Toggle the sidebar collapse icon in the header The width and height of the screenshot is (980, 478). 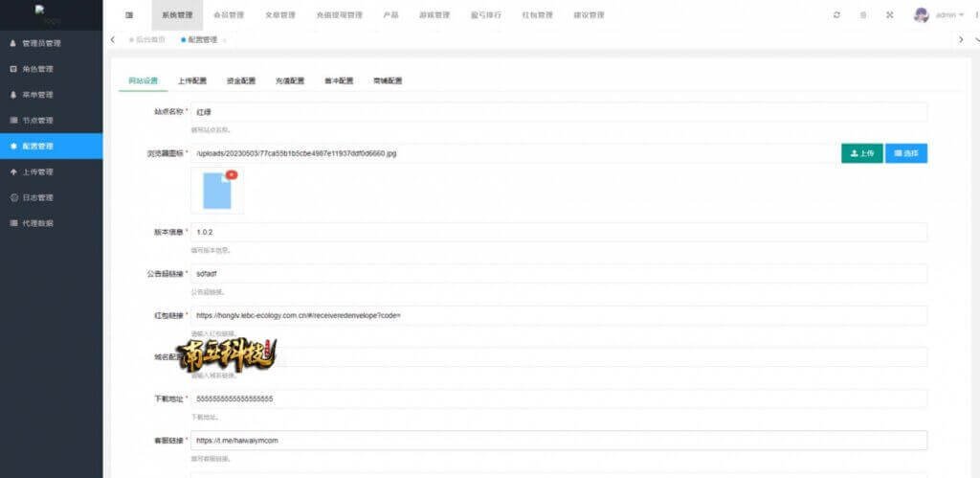(x=129, y=15)
